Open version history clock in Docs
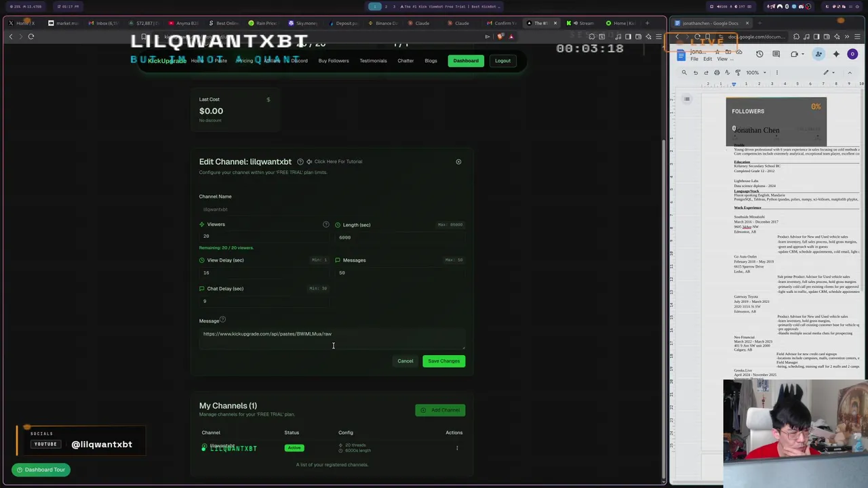Viewport: 868px width, 488px height. coord(759,54)
